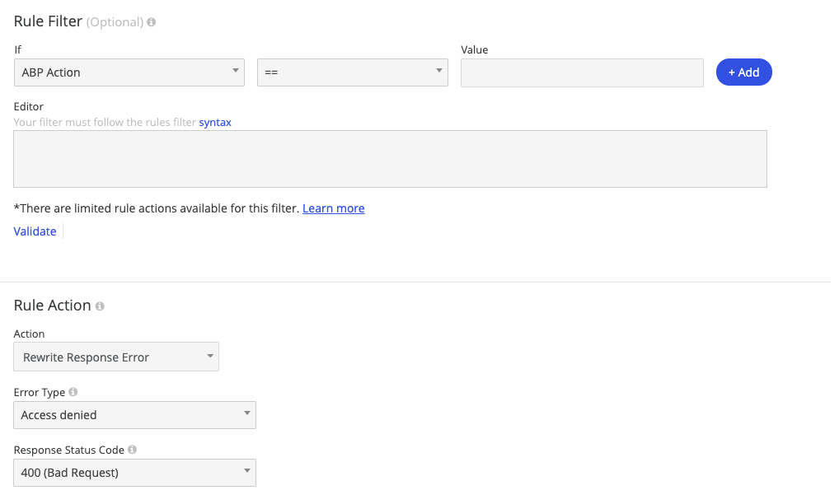Click the Rule Action info icon
The image size is (839, 504).
[x=100, y=306]
